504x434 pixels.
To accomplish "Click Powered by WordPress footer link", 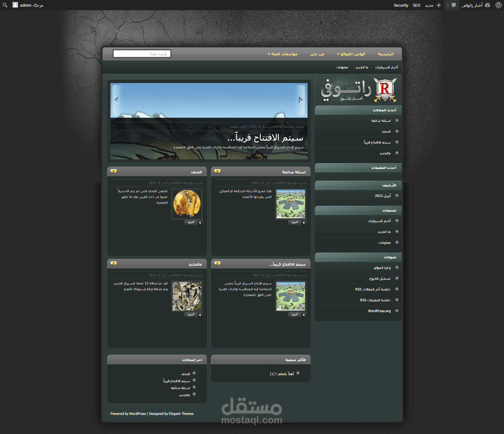I will (128, 414).
